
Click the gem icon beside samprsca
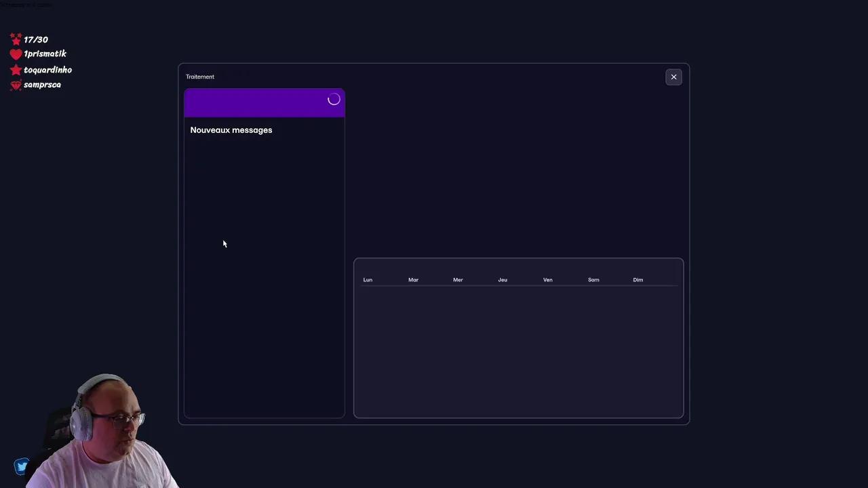coord(16,85)
